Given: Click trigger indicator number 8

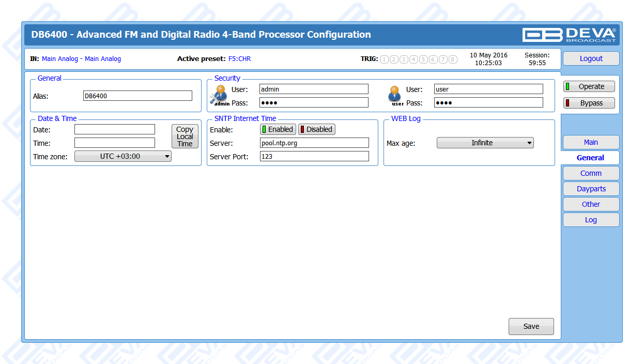Looking at the screenshot, I should (453, 59).
